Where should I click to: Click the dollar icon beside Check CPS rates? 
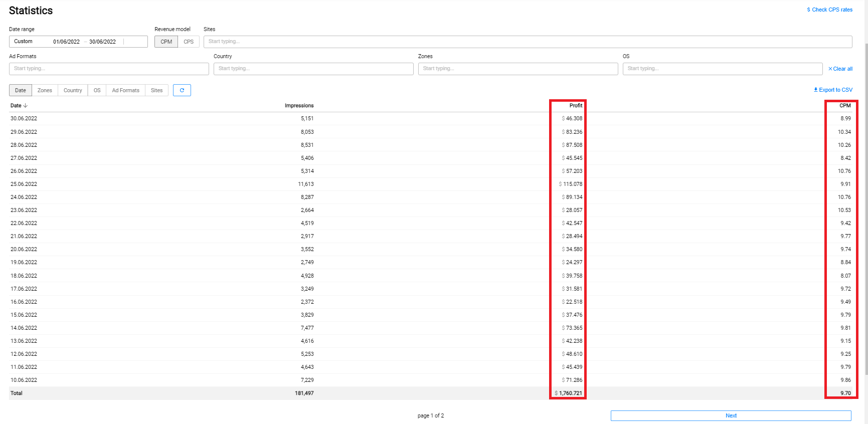pos(808,10)
